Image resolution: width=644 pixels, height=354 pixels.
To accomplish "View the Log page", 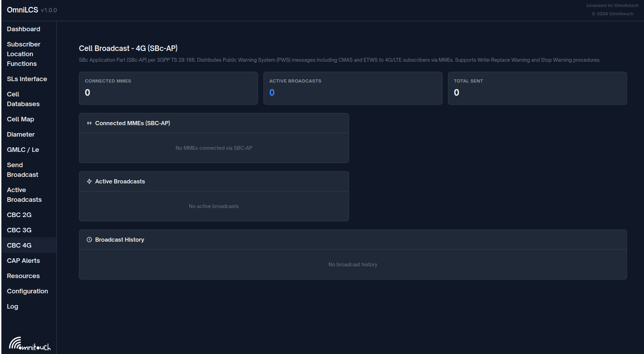I will [12, 306].
